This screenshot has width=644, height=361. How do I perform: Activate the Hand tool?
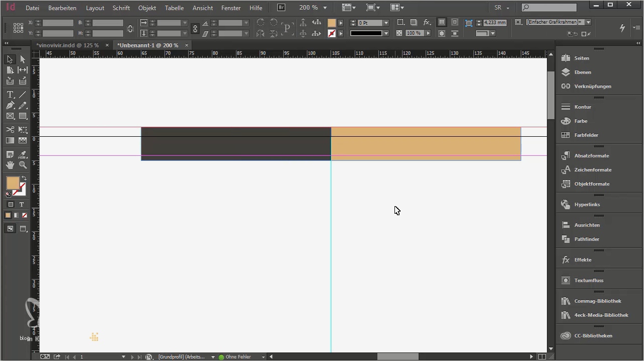tap(10, 165)
